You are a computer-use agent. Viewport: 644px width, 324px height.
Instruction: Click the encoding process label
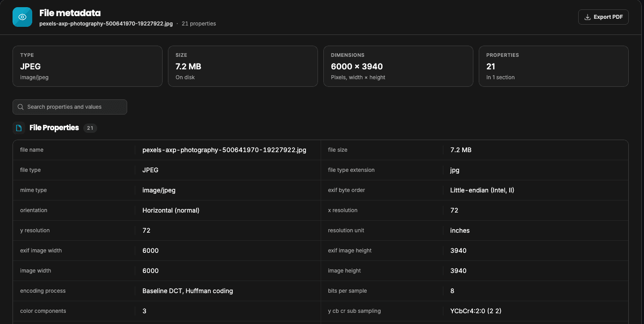[x=43, y=291]
